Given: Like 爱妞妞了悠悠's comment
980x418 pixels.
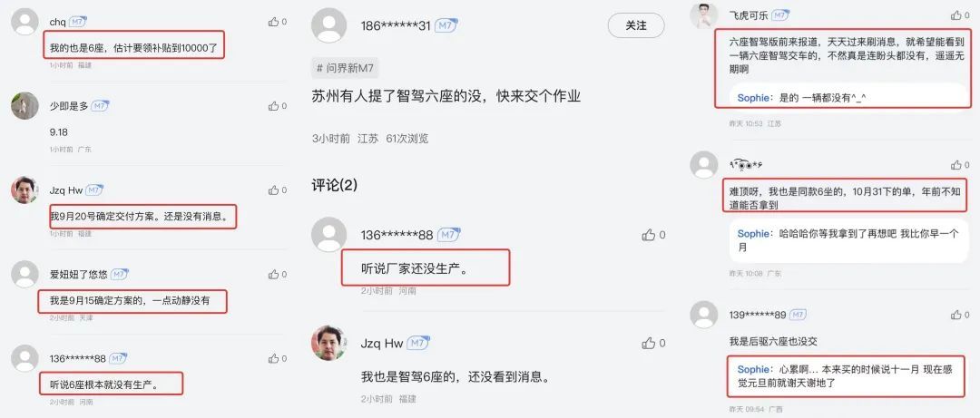Looking at the screenshot, I should click(277, 275).
